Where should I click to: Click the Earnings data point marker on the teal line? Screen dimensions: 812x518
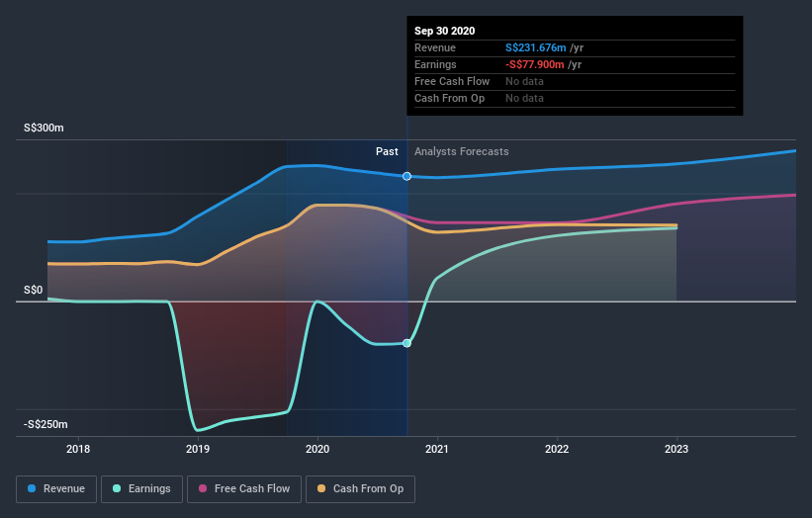tap(407, 343)
